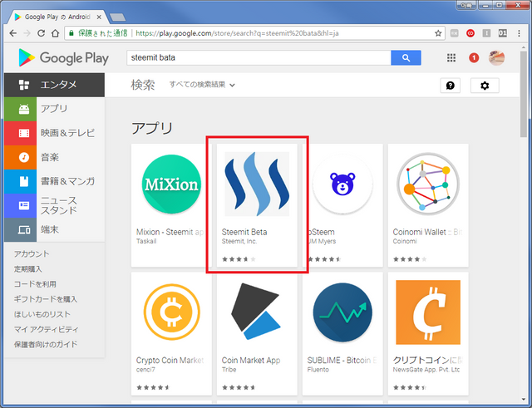Open the orange クリプトコイン app thumbnail
This screenshot has height=408, width=532.
coord(428,312)
